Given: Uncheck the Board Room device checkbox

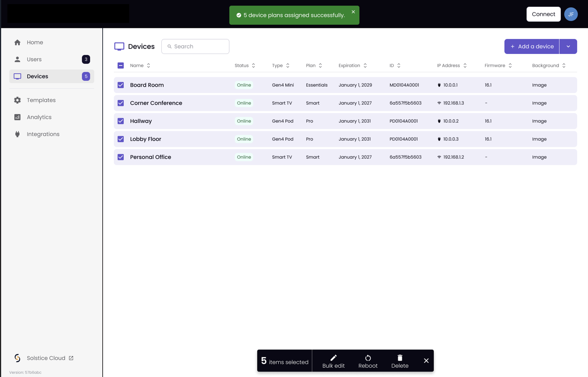Looking at the screenshot, I should click(121, 85).
